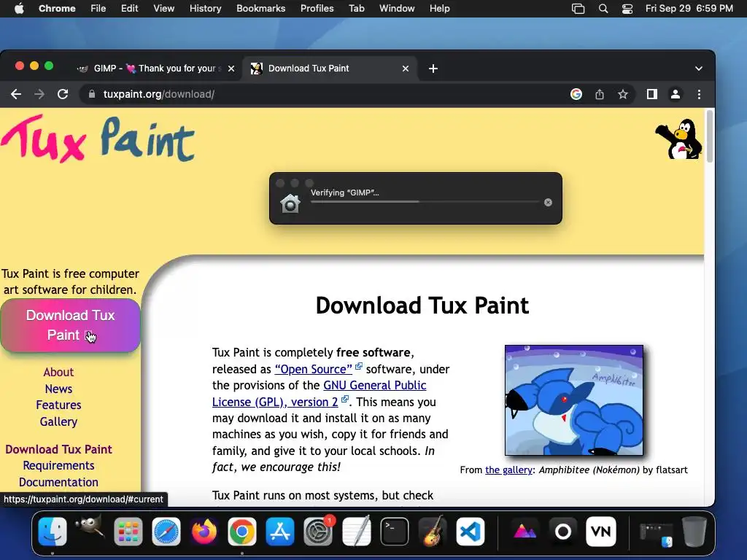The width and height of the screenshot is (747, 560).
Task: Open Spotlight search in menu bar
Action: click(x=603, y=9)
